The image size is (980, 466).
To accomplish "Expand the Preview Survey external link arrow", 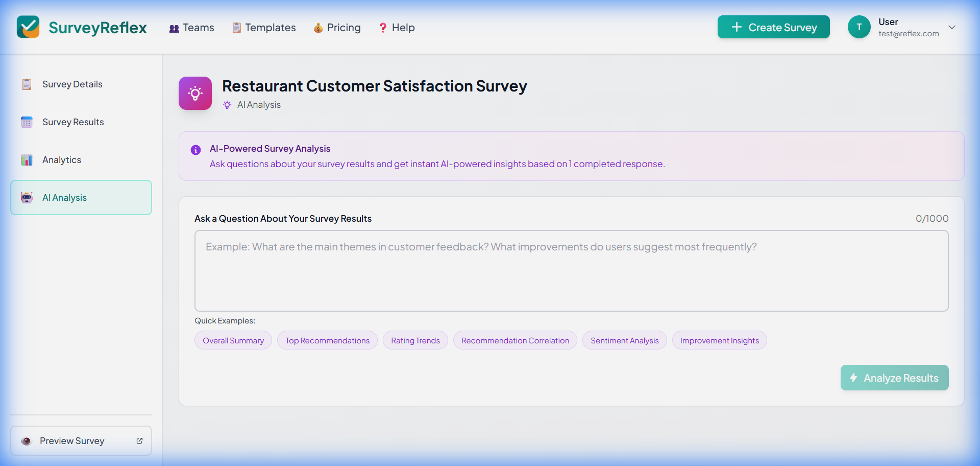I will [139, 440].
